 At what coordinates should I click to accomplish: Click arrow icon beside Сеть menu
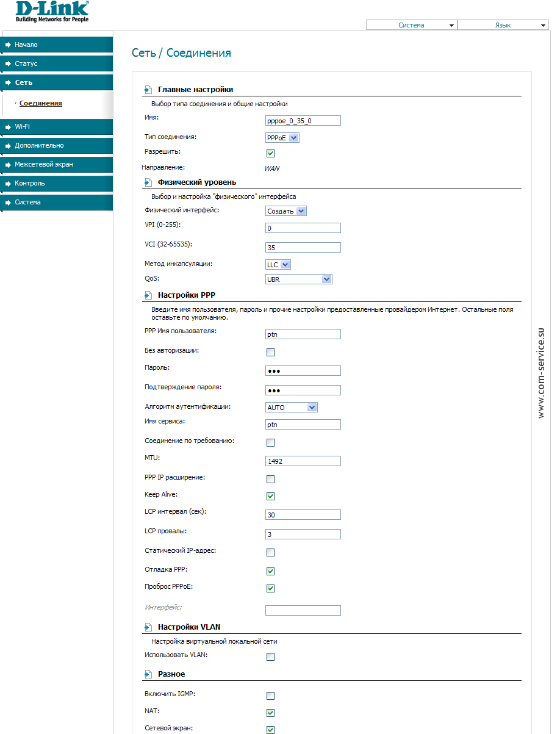tap(7, 83)
